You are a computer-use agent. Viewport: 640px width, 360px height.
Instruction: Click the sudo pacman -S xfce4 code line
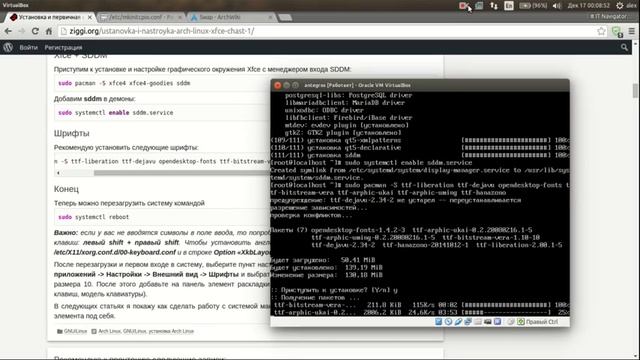click(x=124, y=83)
